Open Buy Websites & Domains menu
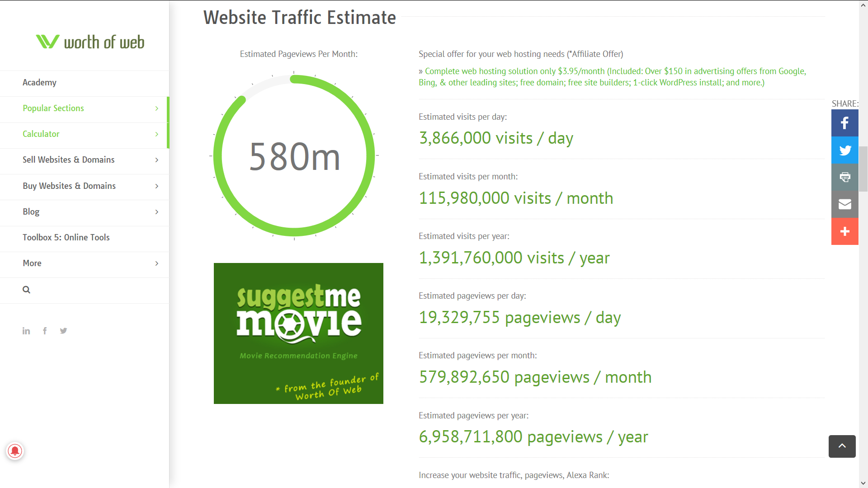Screen dimensions: 868x488 85,186
